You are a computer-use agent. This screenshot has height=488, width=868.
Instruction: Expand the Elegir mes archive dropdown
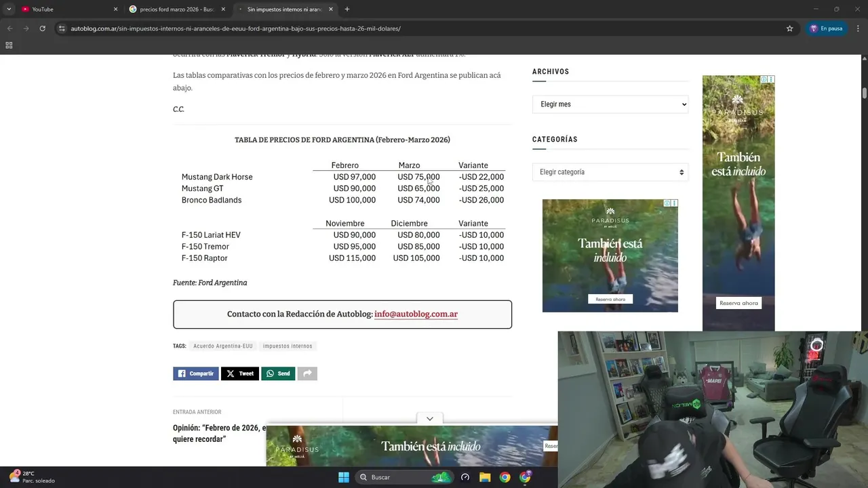610,104
